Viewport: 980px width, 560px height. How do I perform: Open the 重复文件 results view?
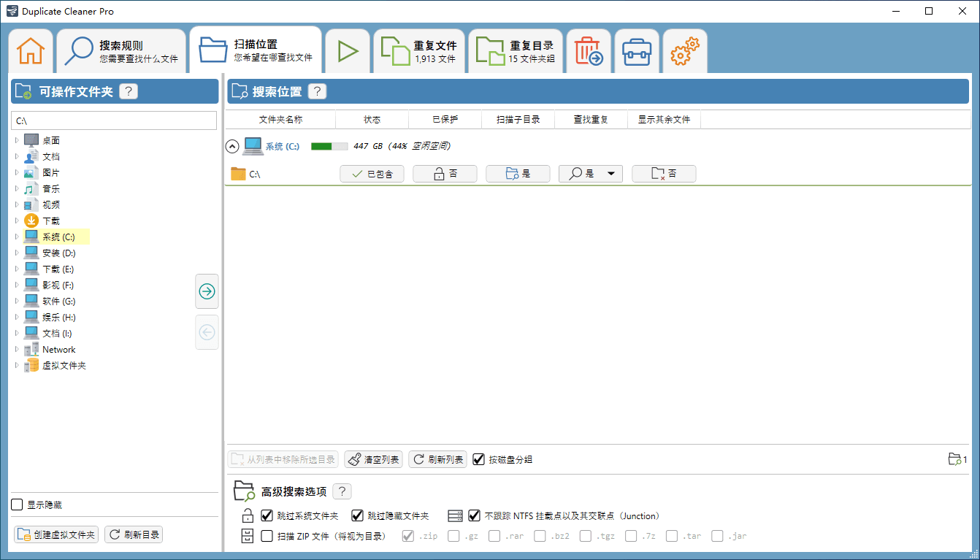419,50
